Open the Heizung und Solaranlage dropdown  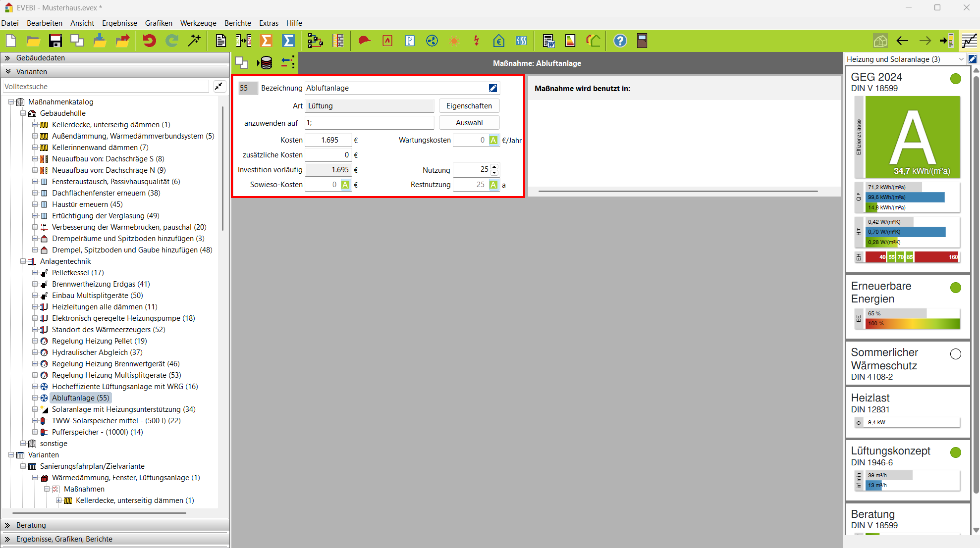point(961,59)
